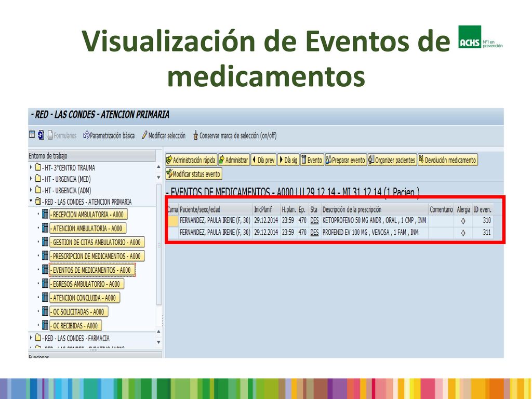Open EGRESOS AMBULATORIO - A000 view
The image size is (532, 399).
pyautogui.click(x=87, y=284)
